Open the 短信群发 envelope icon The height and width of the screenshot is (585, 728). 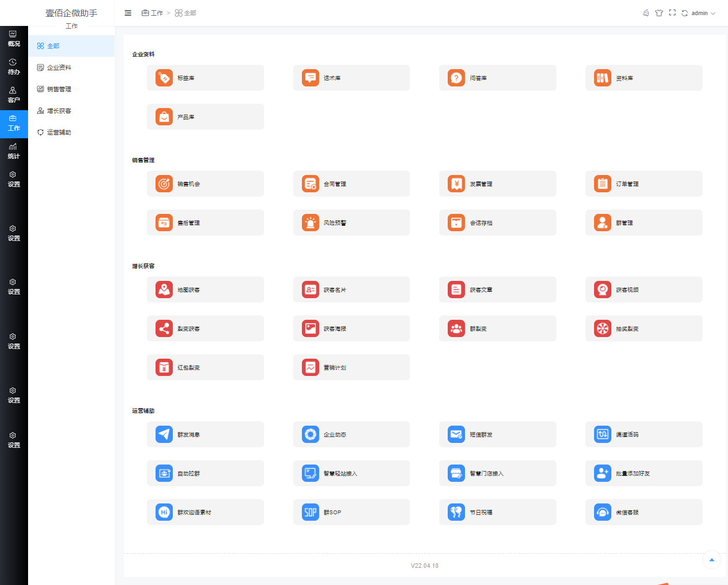[456, 434]
